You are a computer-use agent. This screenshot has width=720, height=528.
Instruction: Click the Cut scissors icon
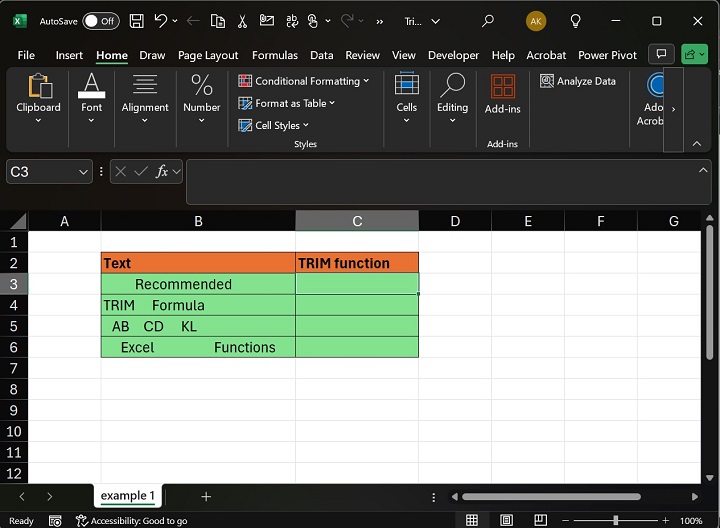tap(242, 21)
